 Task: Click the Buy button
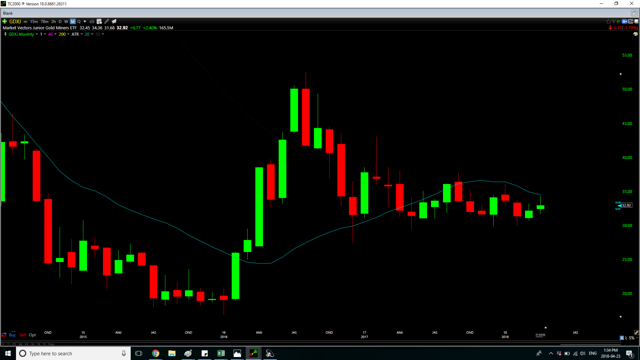point(12,335)
